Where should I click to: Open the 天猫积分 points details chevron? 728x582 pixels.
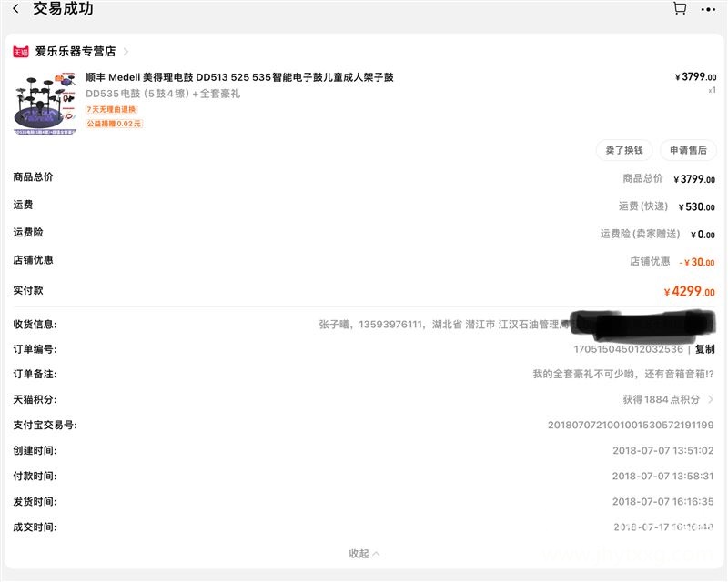click(x=711, y=399)
